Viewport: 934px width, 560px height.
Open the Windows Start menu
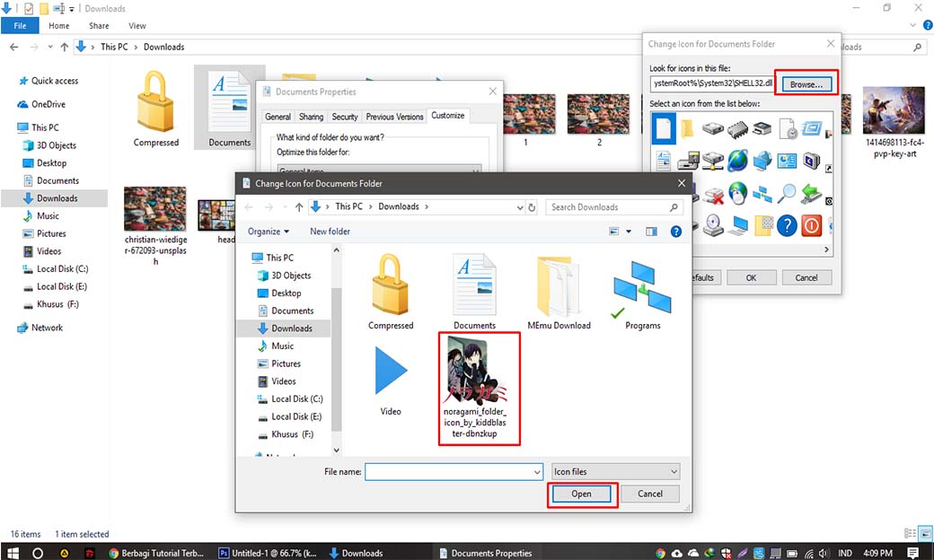coord(13,553)
